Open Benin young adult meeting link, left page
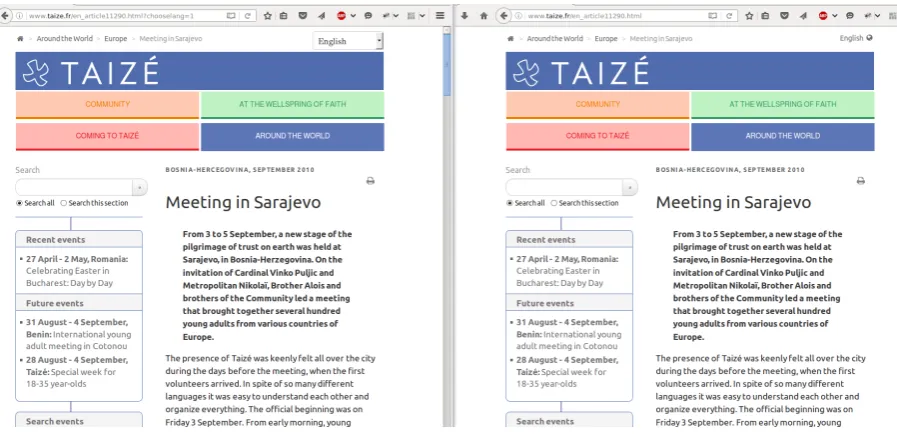Viewport: 897px width, 434px height. click(78, 334)
